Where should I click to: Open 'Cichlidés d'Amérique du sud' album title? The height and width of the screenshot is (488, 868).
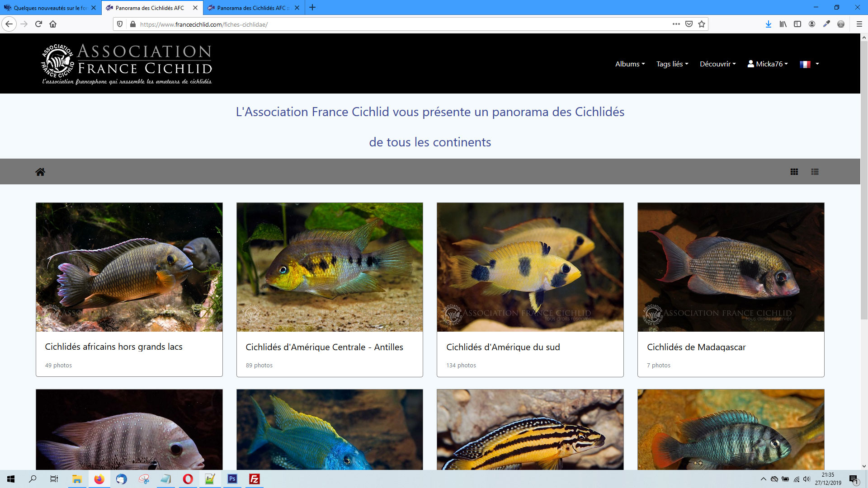[503, 347]
